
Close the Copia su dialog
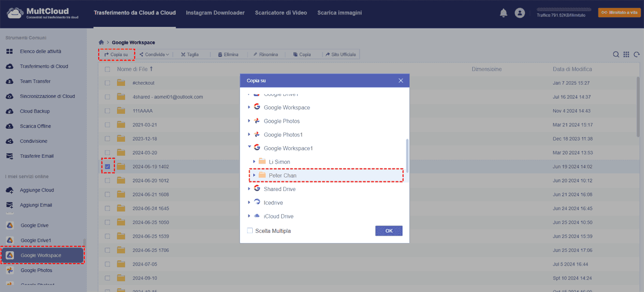[400, 81]
